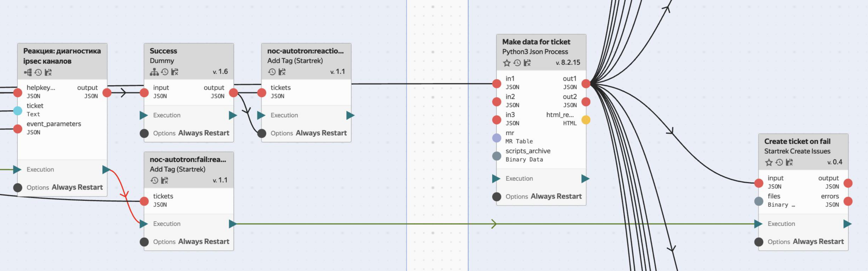Viewport: 868px width, 271px height.
Task: Click cache-disabled icon on noc-autotron:reactio... block
Action: coord(282,72)
